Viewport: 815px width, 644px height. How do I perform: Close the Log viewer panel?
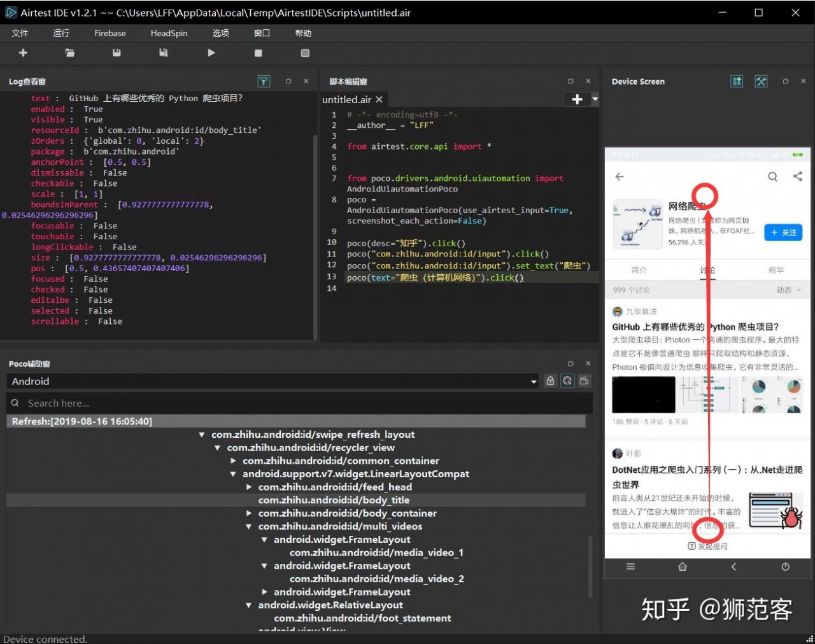click(306, 81)
